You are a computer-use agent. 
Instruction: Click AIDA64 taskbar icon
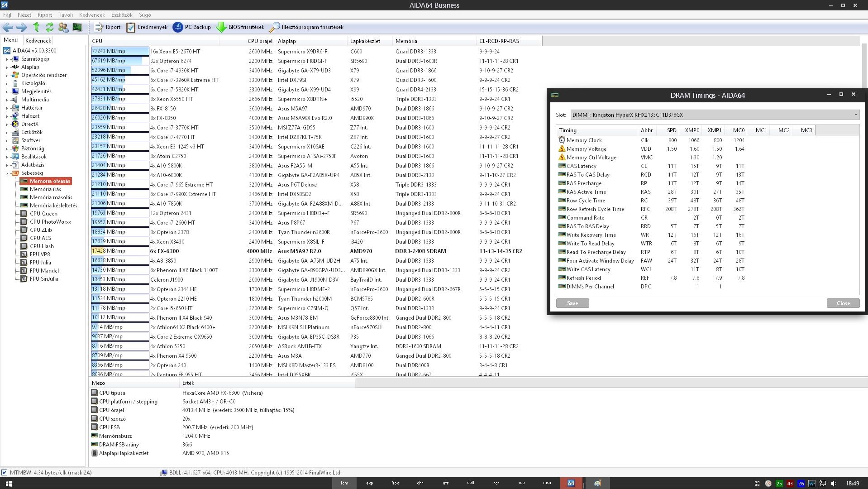[571, 483]
